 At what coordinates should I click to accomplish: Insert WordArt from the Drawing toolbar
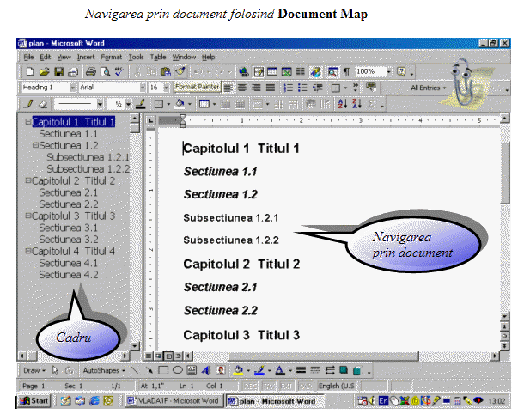206,370
